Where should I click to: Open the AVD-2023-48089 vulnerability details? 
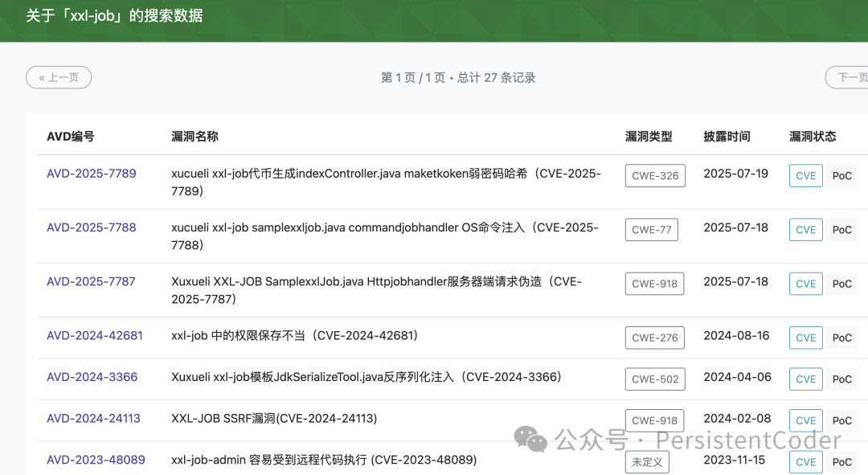pos(95,460)
